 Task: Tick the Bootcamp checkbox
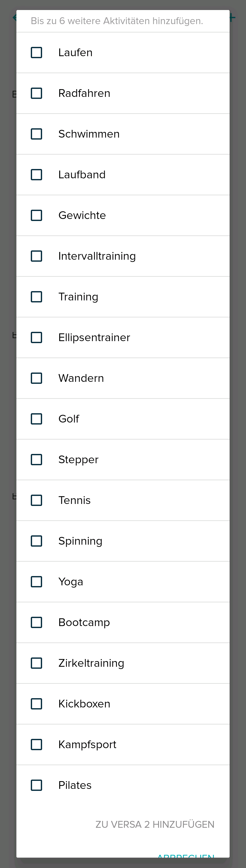(x=36, y=622)
